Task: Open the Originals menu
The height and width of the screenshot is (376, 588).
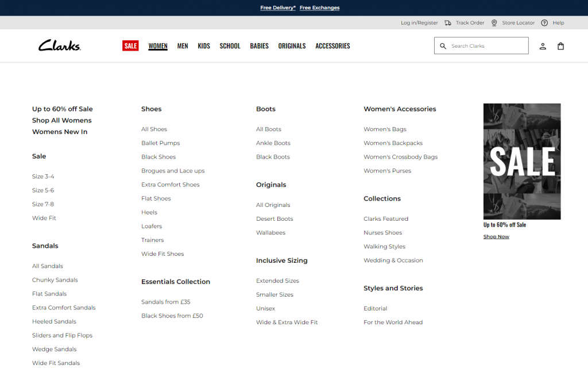Action: [x=292, y=46]
